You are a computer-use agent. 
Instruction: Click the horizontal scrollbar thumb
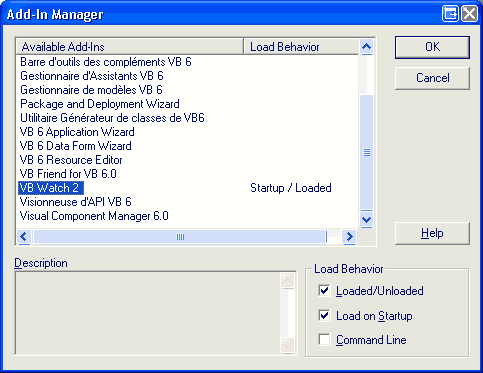pos(180,237)
